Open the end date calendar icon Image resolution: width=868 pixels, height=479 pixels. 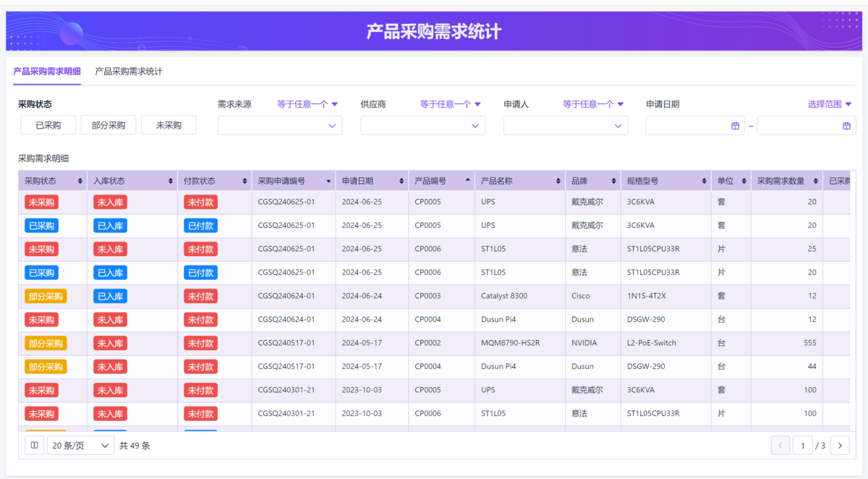pyautogui.click(x=846, y=126)
